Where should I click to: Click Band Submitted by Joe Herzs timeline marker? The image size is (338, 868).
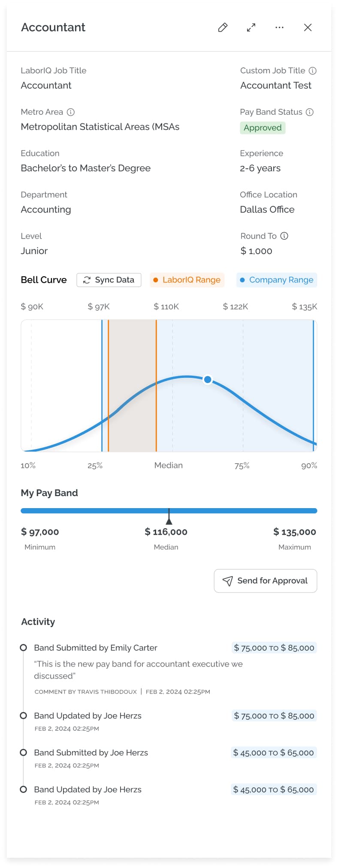24,752
